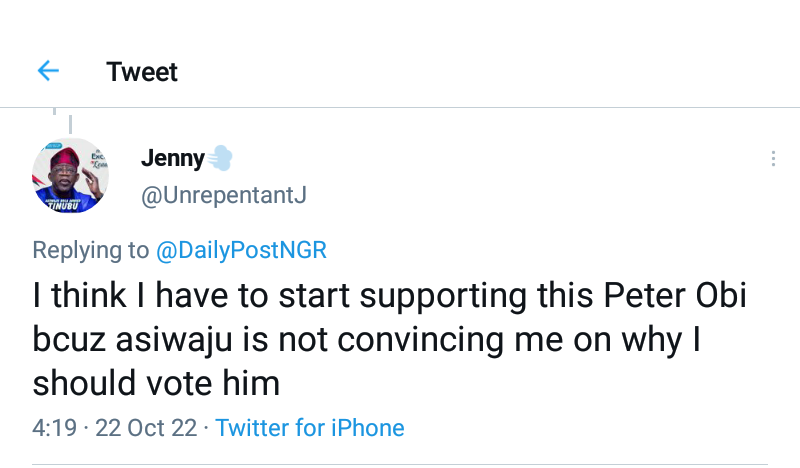Click the dash emoji beside Jenny
The image size is (800, 468).
click(x=221, y=158)
